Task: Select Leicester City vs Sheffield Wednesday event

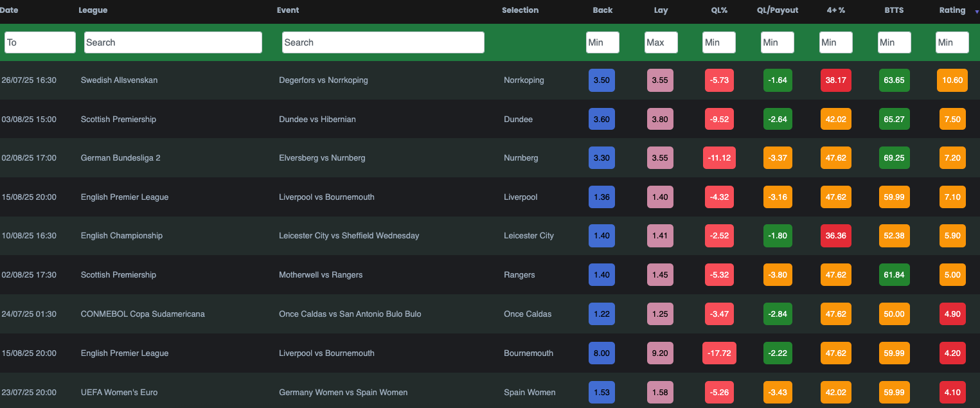Action: tap(349, 236)
